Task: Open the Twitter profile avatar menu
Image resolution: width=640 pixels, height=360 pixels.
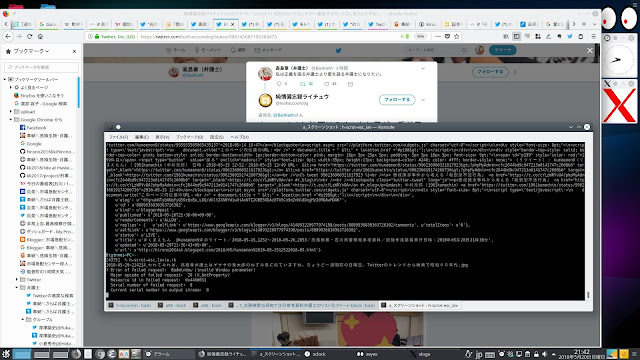Action: point(480,50)
